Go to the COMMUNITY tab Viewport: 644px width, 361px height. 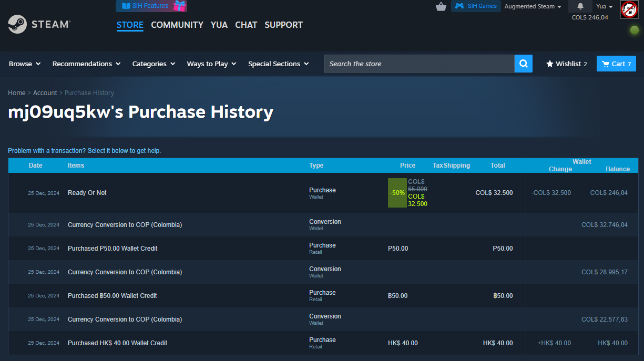click(177, 25)
